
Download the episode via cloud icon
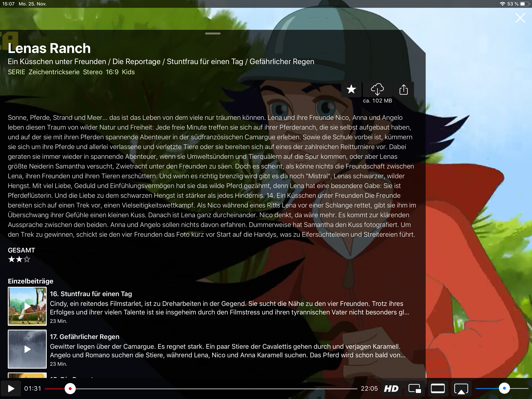click(377, 89)
